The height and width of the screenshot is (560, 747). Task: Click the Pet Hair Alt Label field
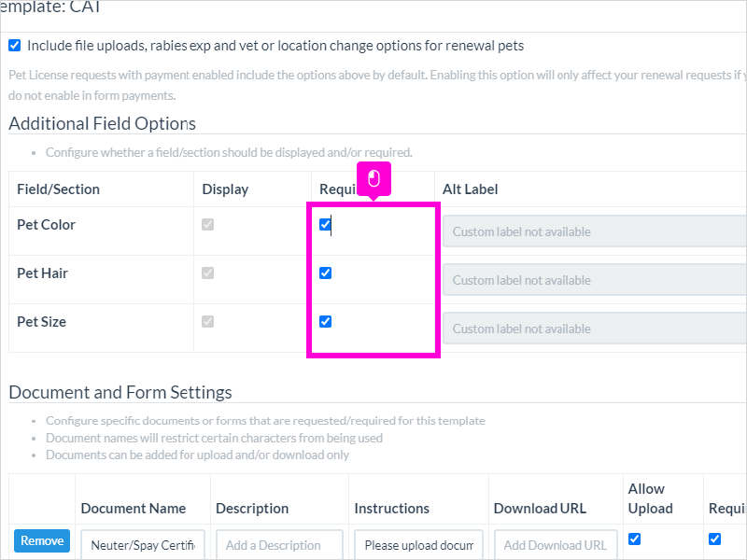[595, 280]
